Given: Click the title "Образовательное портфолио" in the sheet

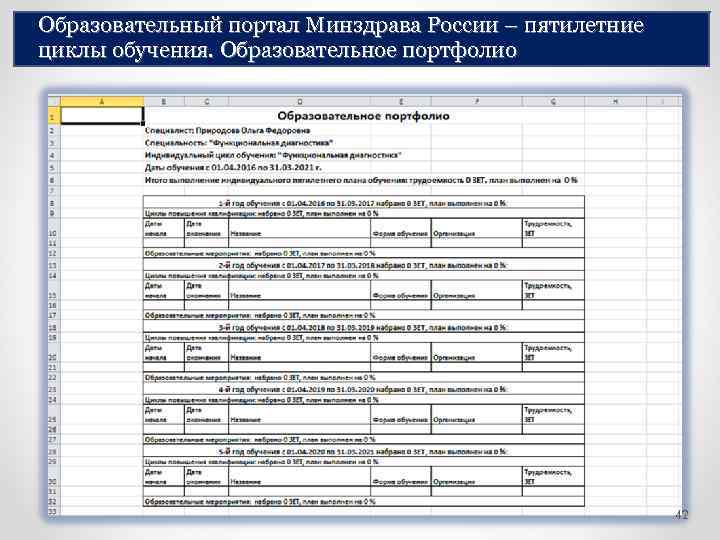Looking at the screenshot, I should (x=363, y=116).
